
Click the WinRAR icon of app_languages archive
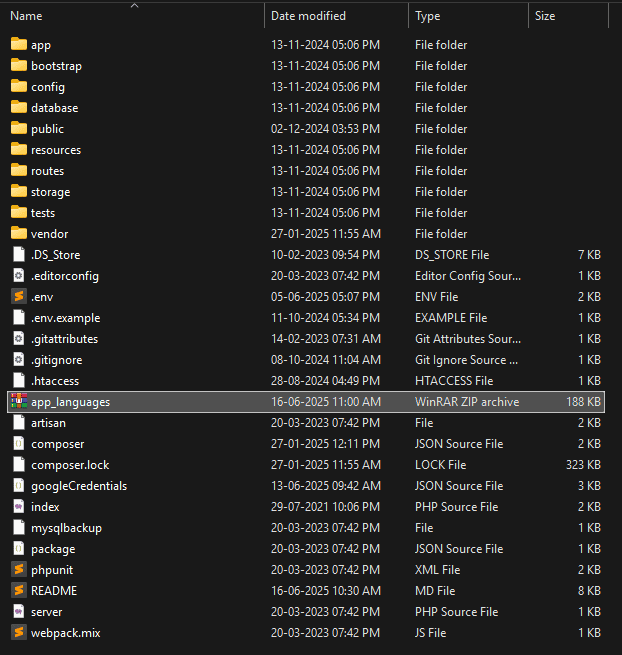(x=18, y=402)
